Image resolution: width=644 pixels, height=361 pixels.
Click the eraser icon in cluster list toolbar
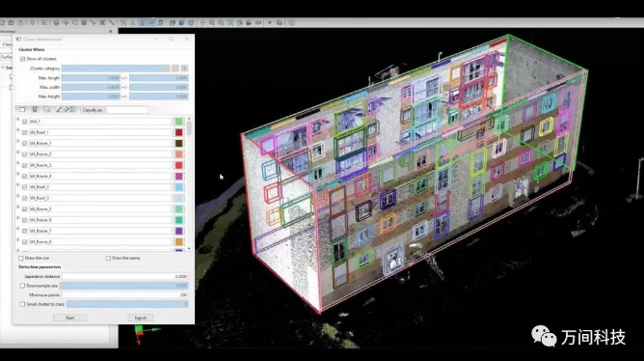click(66, 109)
